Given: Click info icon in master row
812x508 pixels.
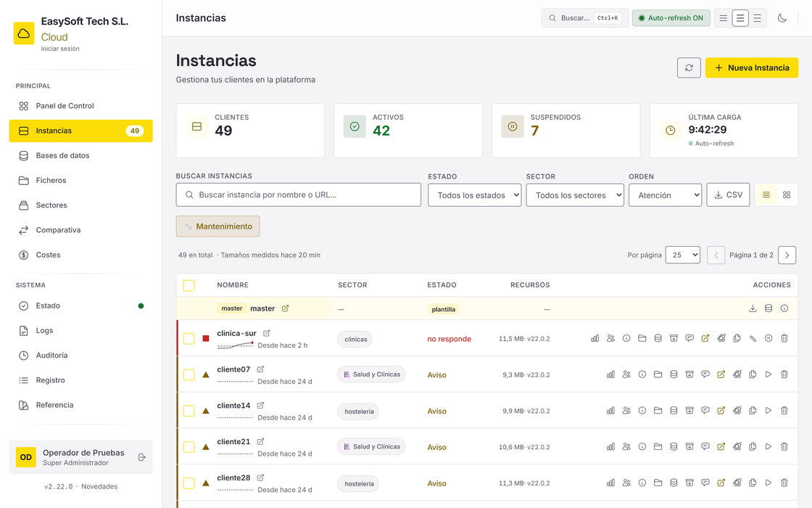Looking at the screenshot, I should point(784,308).
